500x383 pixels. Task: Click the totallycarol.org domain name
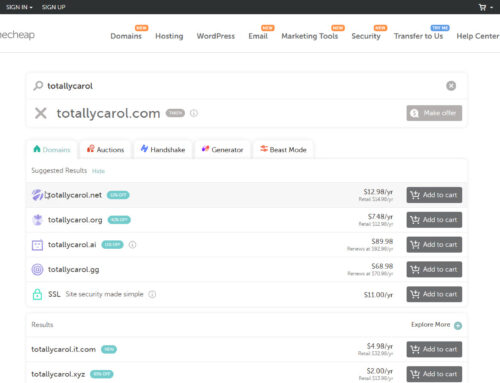[75, 220]
